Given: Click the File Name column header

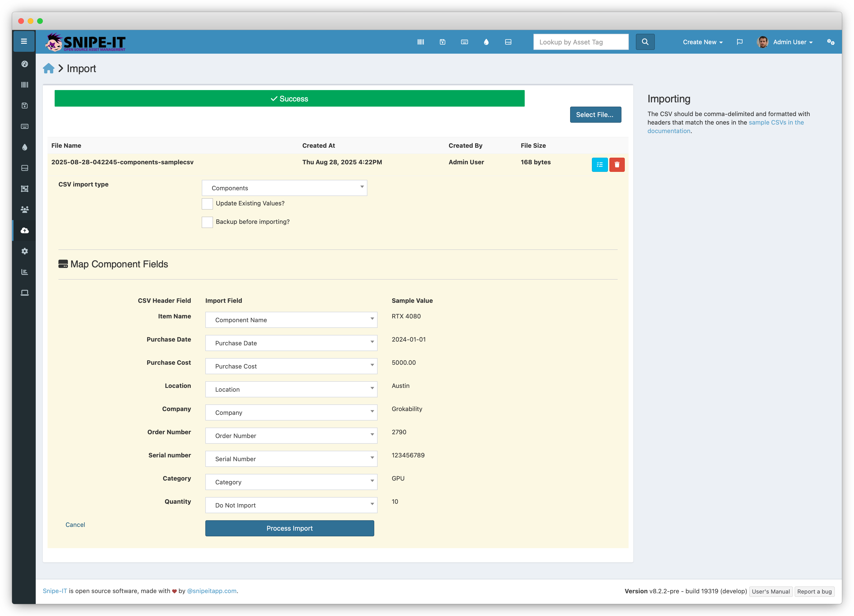Looking at the screenshot, I should 66,145.
